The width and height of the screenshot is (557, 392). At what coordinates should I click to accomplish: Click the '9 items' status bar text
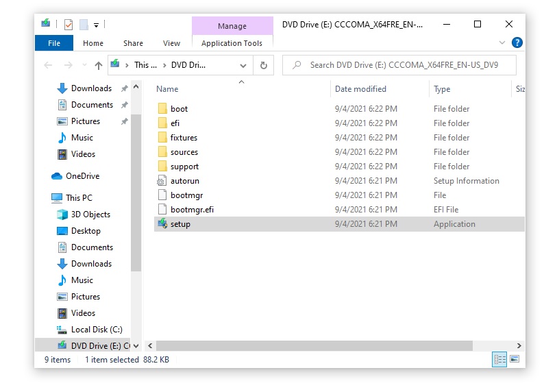(x=58, y=360)
